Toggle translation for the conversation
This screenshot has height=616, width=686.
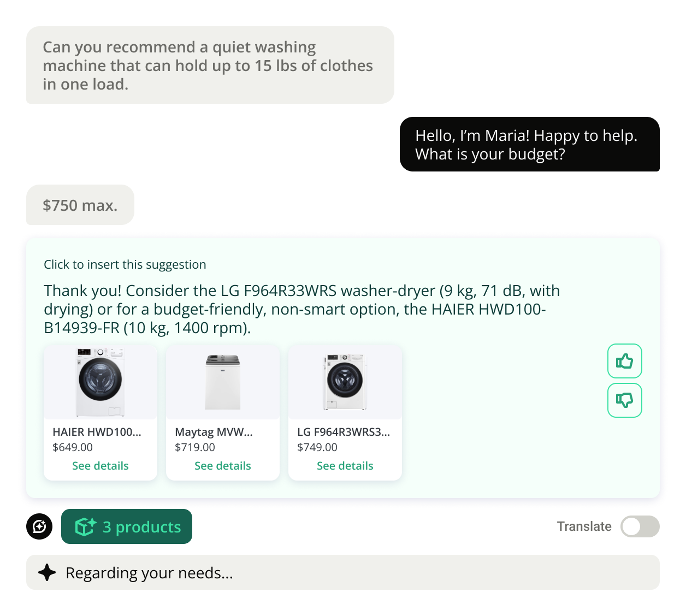(640, 526)
